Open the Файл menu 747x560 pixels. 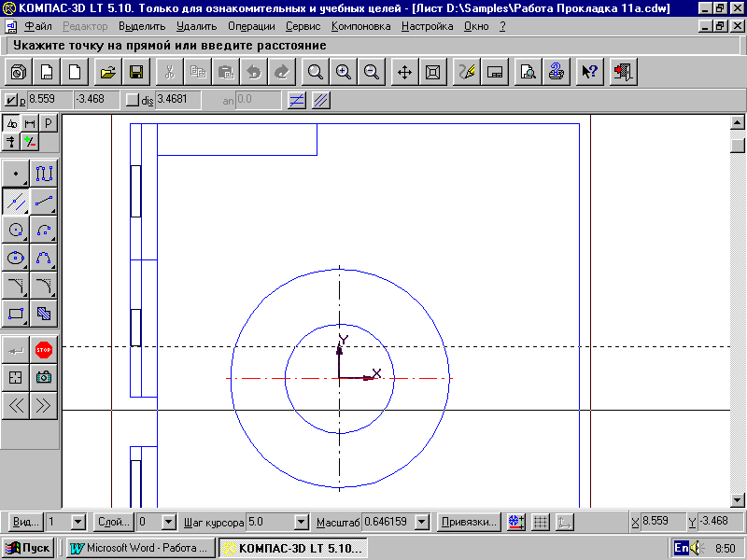click(x=38, y=26)
